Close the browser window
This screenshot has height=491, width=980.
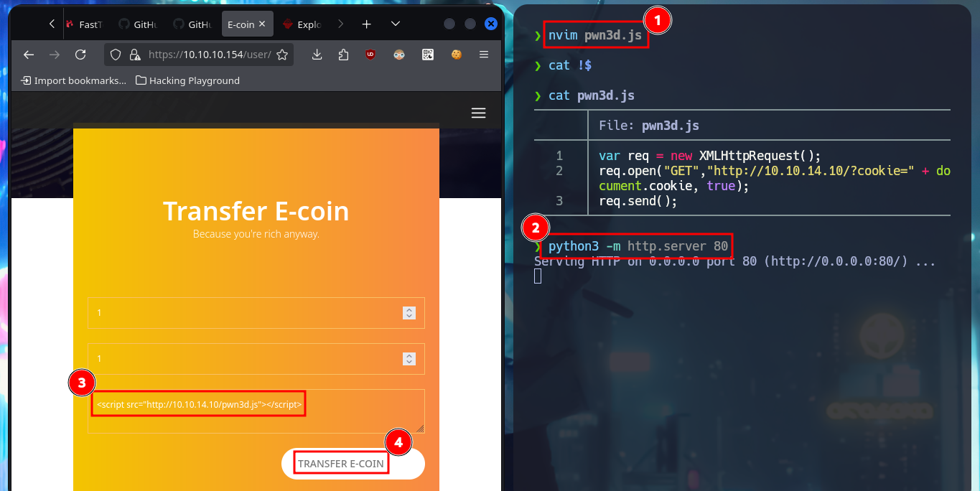point(491,24)
